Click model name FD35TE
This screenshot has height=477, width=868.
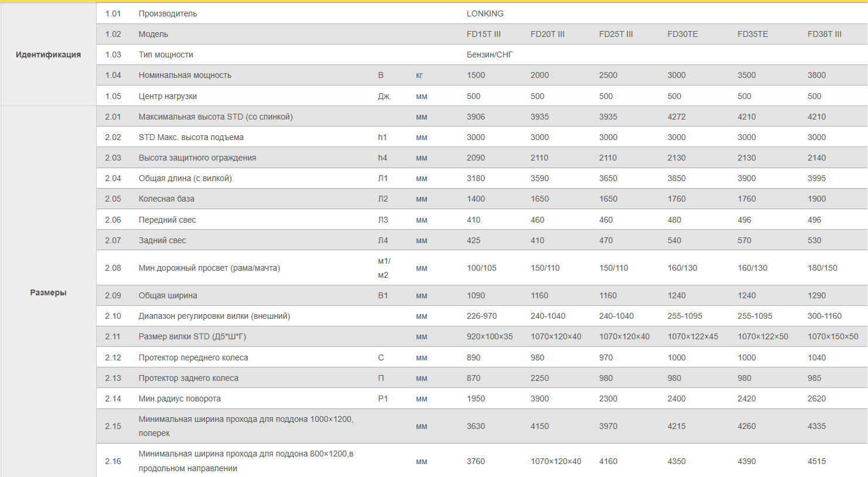(x=753, y=34)
